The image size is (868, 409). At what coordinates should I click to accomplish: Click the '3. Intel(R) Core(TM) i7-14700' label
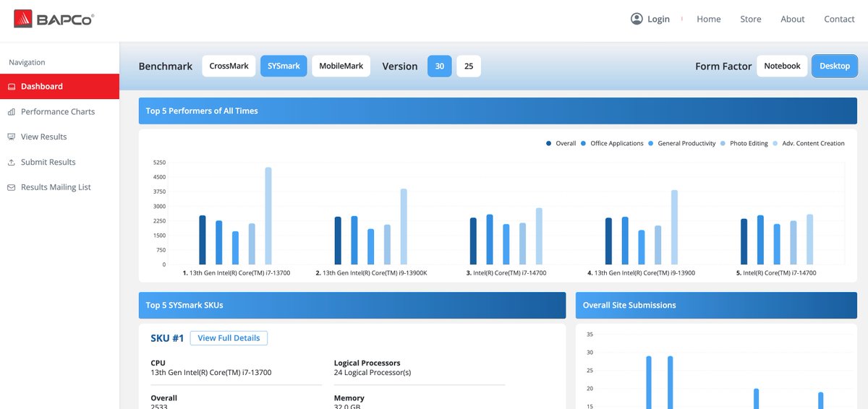pos(506,273)
